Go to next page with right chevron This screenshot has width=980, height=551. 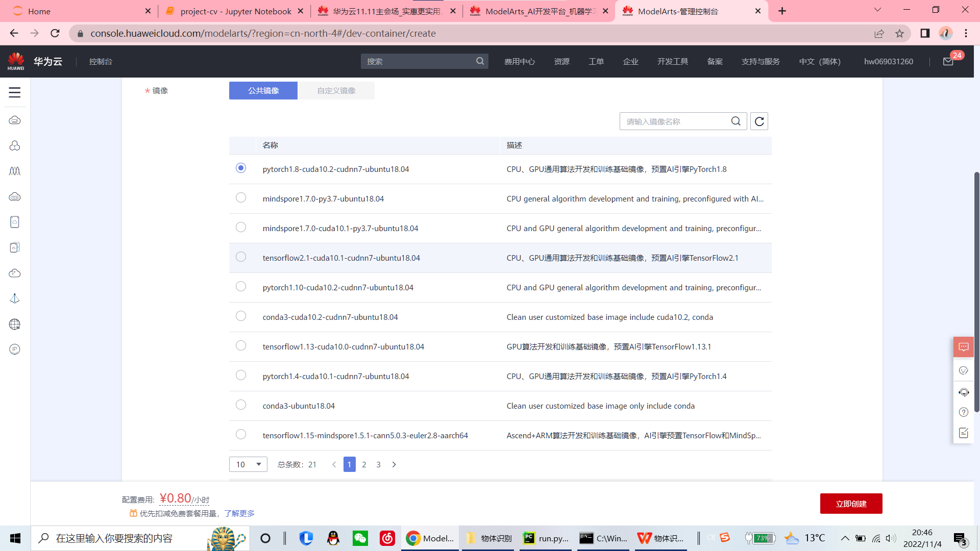point(394,464)
